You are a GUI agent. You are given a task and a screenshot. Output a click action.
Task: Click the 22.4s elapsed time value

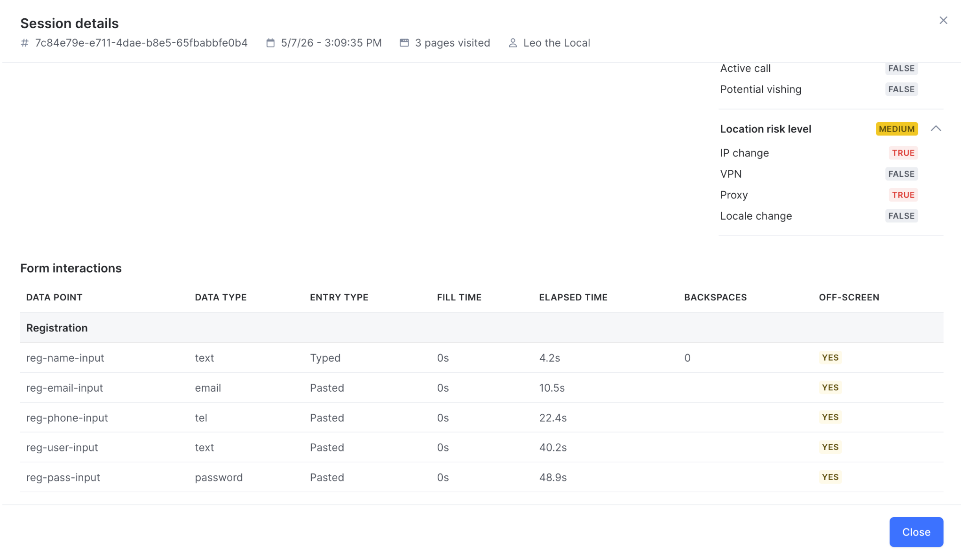553,418
